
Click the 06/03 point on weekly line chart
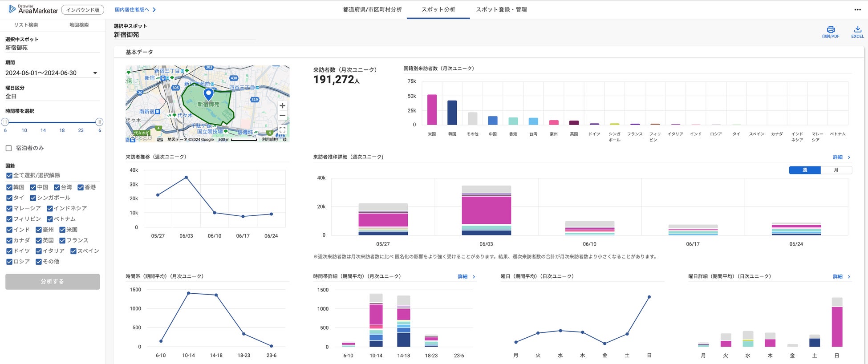coord(186,177)
